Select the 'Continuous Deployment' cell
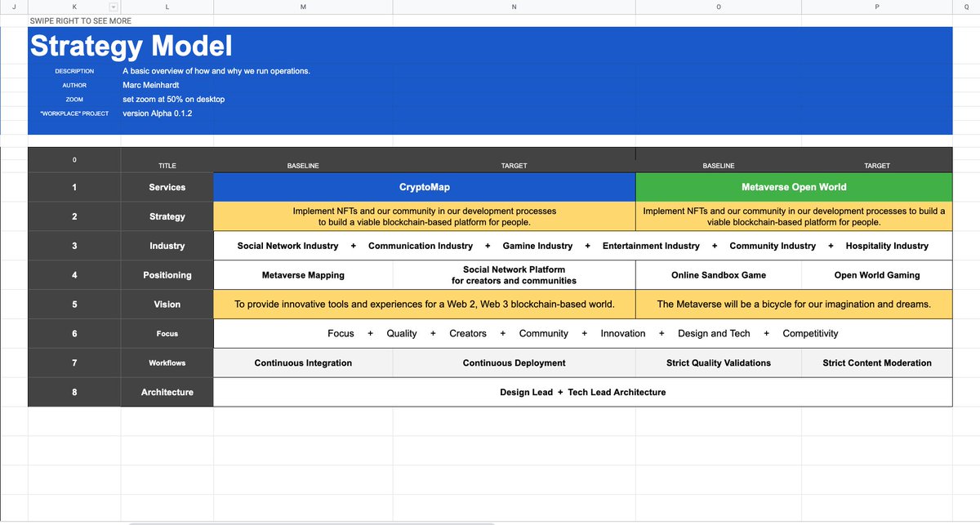The width and height of the screenshot is (980, 525). coord(514,363)
